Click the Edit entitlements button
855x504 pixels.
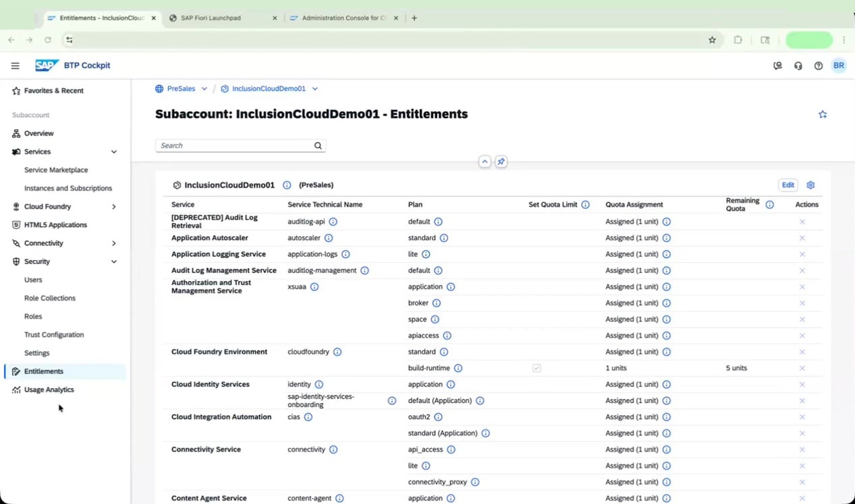point(788,185)
